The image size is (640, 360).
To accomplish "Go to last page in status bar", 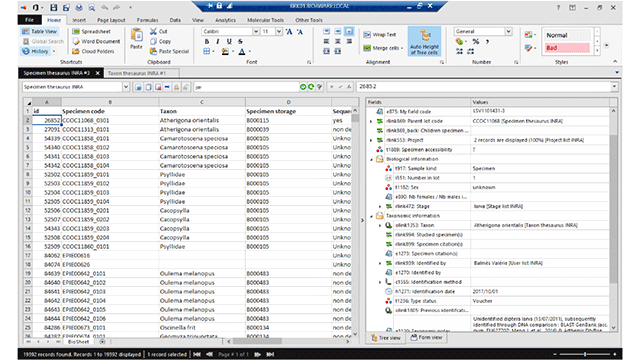I will pos(270,354).
